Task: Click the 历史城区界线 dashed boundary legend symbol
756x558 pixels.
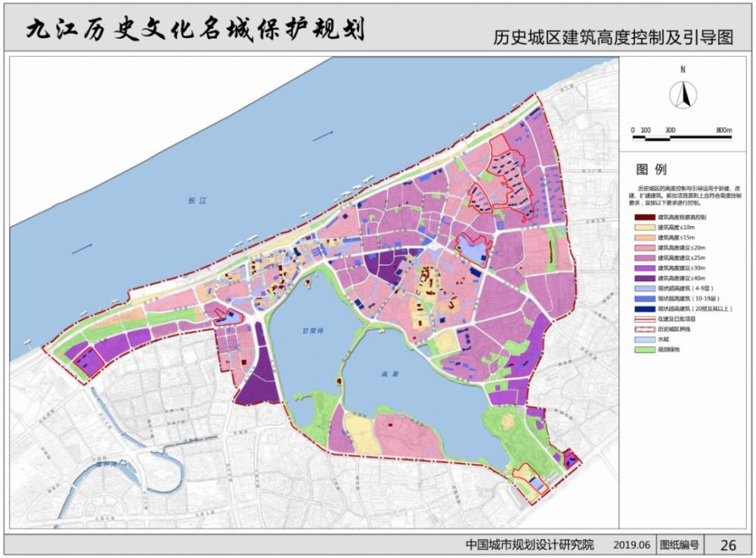Action: click(645, 329)
